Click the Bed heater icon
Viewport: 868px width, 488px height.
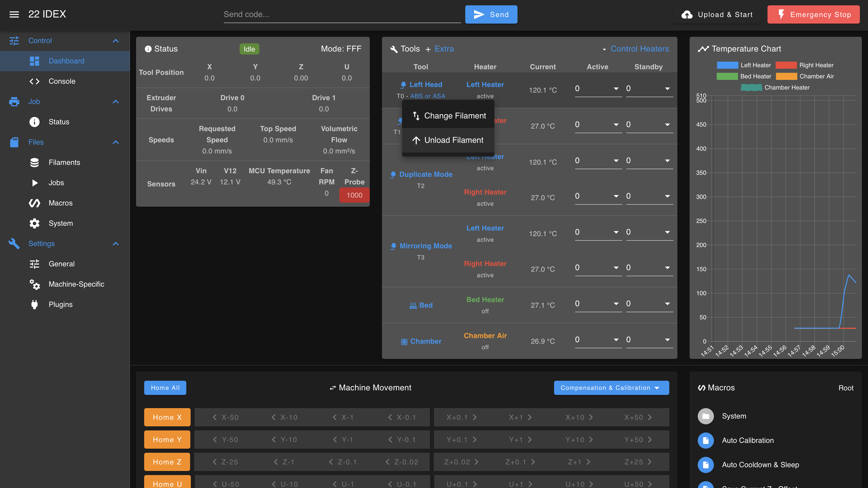(x=413, y=305)
